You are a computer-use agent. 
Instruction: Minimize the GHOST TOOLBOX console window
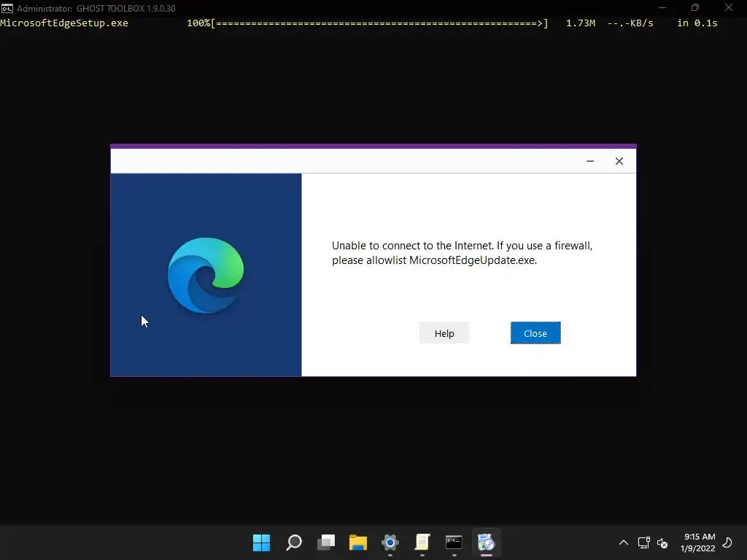(x=662, y=7)
